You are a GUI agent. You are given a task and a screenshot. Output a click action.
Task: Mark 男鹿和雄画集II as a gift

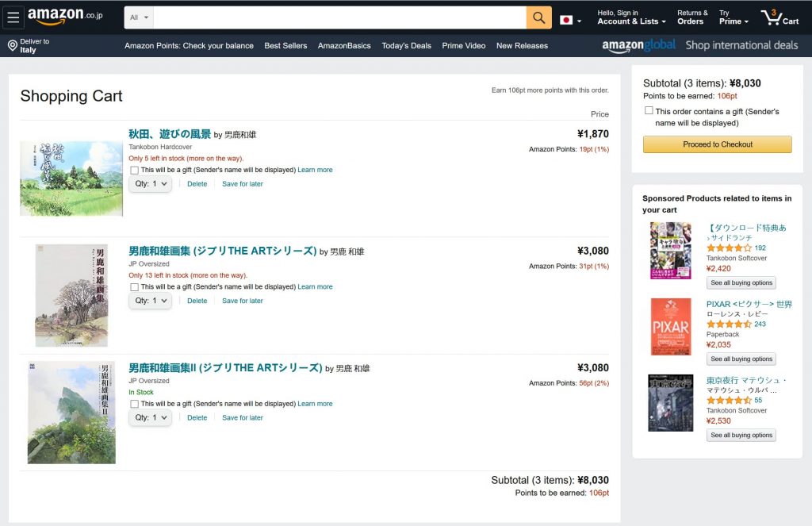click(134, 404)
